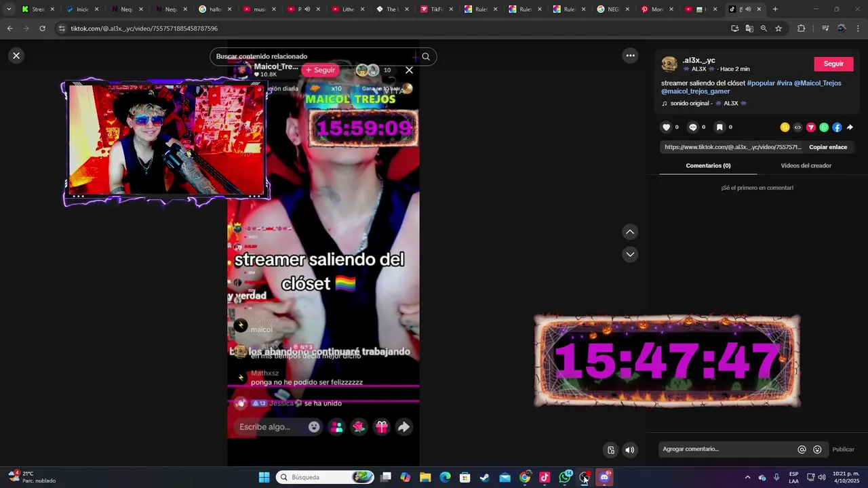The image size is (868, 488).
Task: Open the TikTok taskbar app
Action: [x=545, y=477]
